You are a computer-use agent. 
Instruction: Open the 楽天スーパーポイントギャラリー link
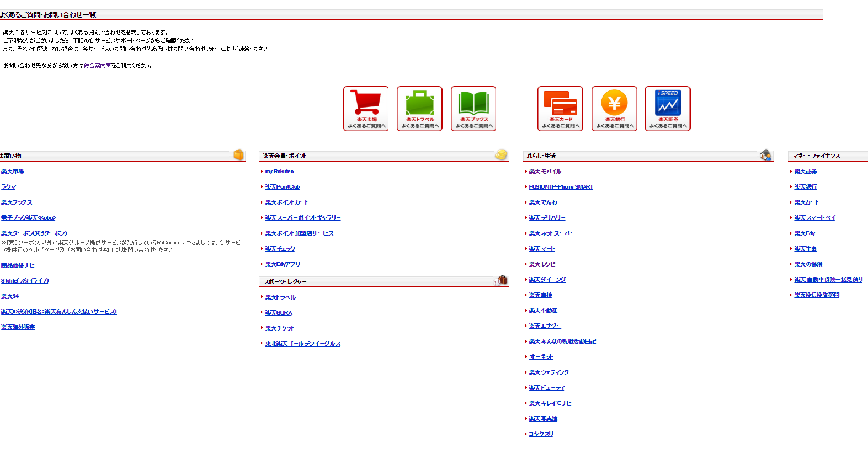(x=303, y=218)
